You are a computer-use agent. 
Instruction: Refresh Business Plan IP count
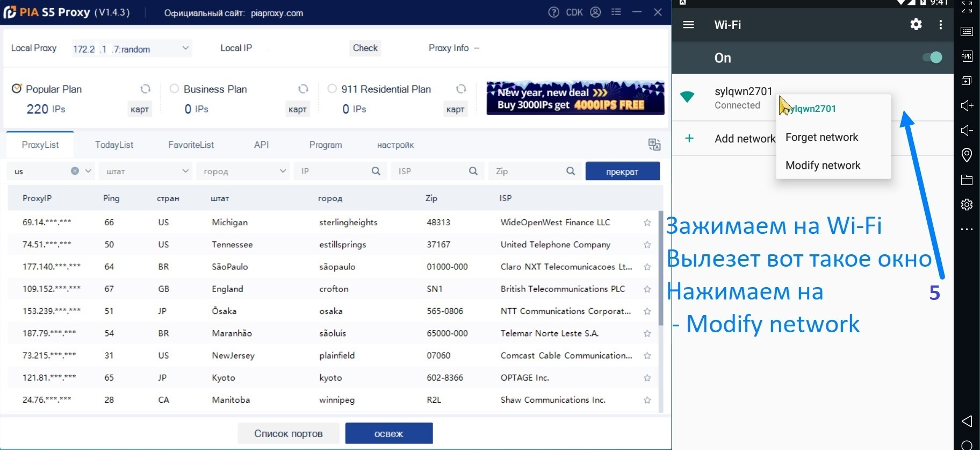pyautogui.click(x=303, y=89)
